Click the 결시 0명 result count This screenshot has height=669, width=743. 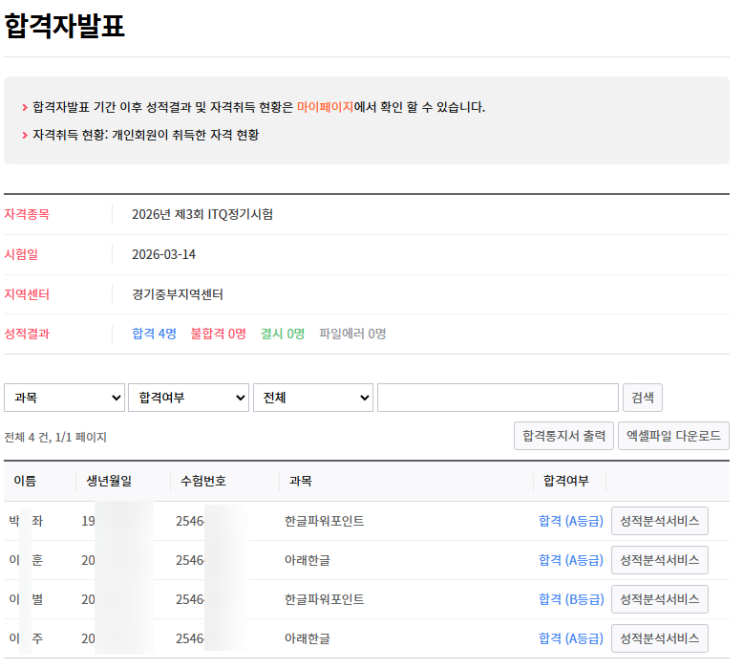282,334
